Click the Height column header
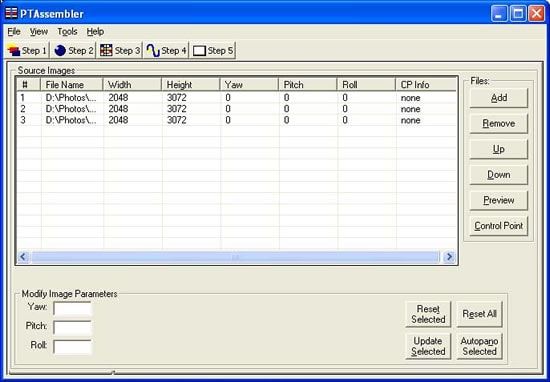Viewport: 550px width, 382px height. [x=191, y=85]
